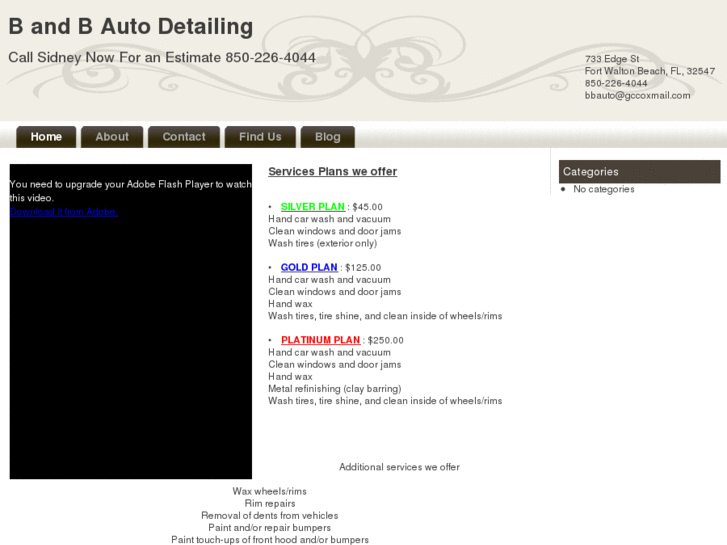Click the 733 Edge St address line
Viewport: 727px width, 545px height.
(612, 59)
